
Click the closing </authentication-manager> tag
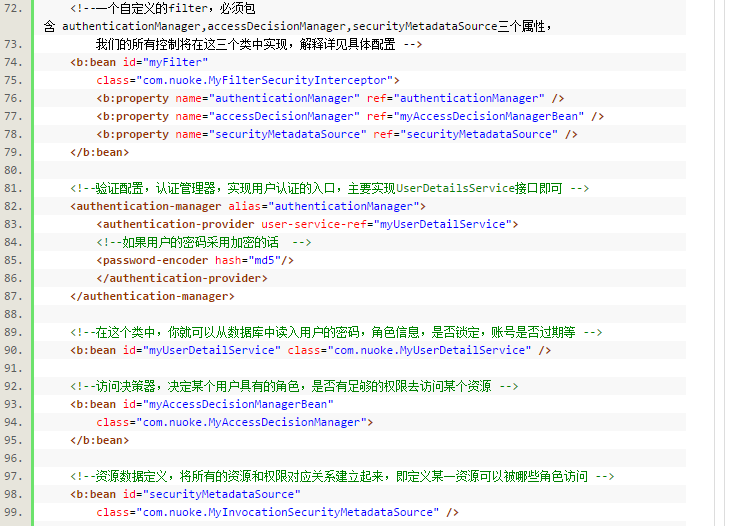tap(152, 296)
